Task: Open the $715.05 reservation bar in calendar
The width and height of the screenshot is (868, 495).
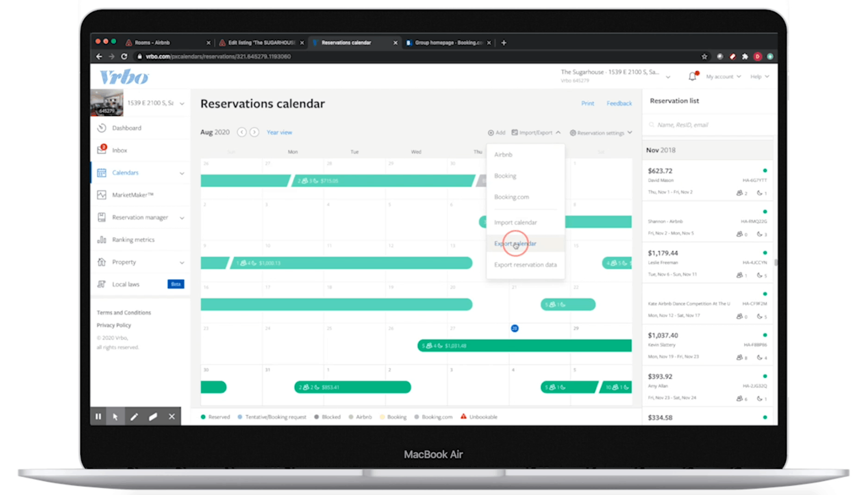Action: pyautogui.click(x=383, y=181)
